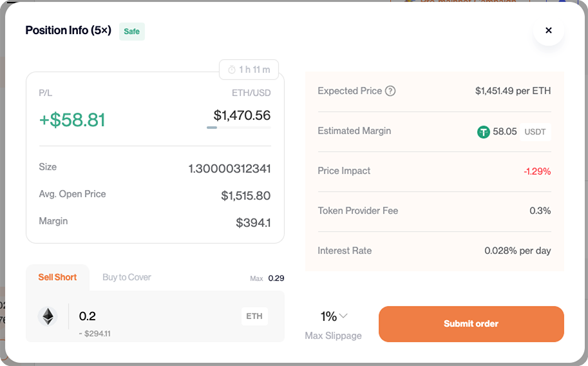Click the Expected Price help icon

(390, 91)
